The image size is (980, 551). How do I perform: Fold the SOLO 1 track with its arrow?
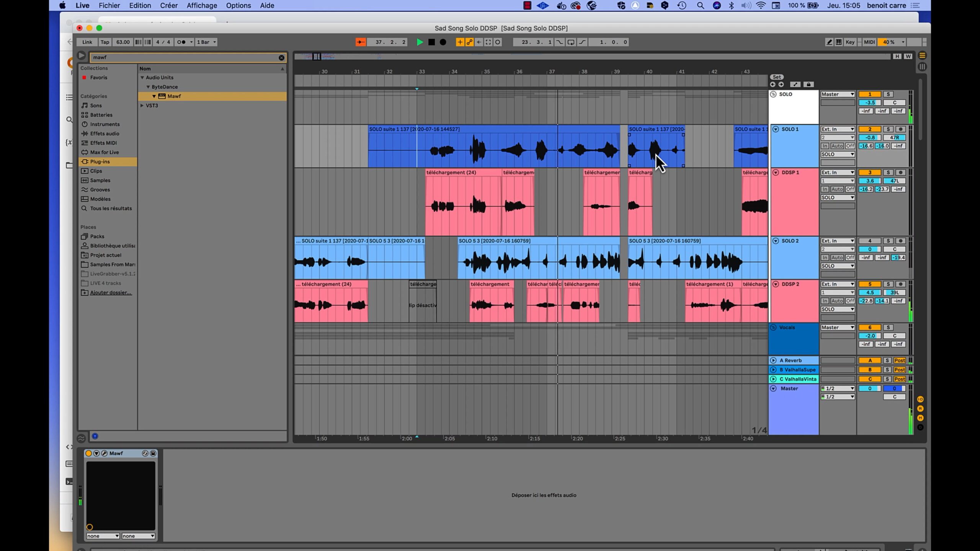776,129
